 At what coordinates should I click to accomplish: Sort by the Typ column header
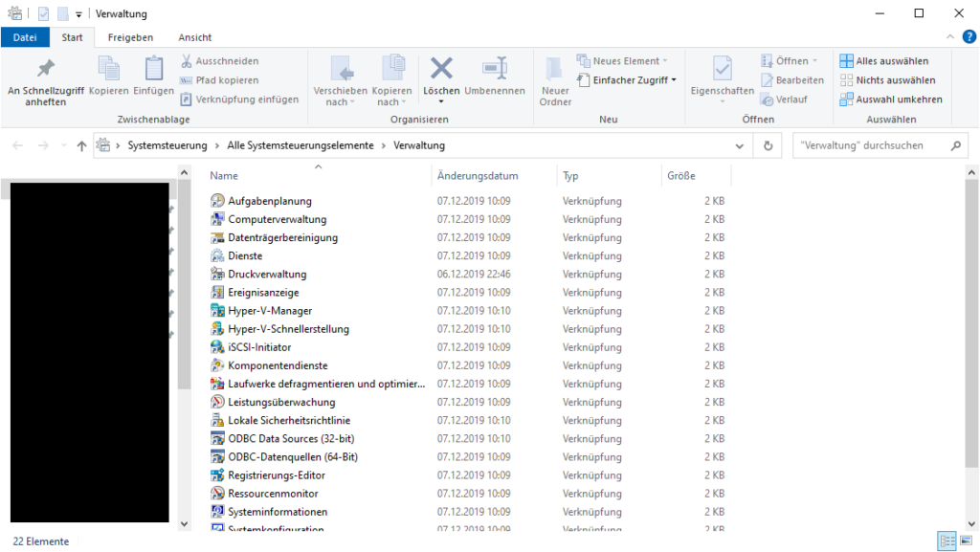(x=570, y=176)
